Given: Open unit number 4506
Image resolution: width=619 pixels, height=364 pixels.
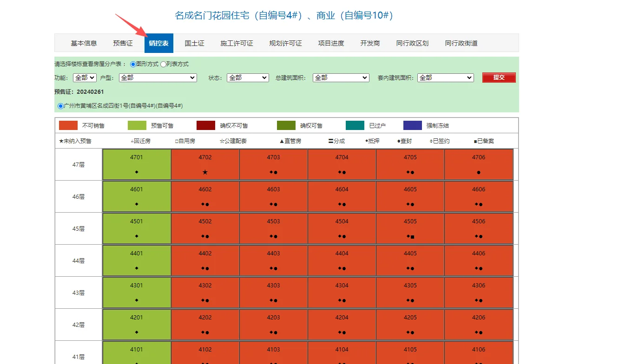Looking at the screenshot, I should click(479, 221).
